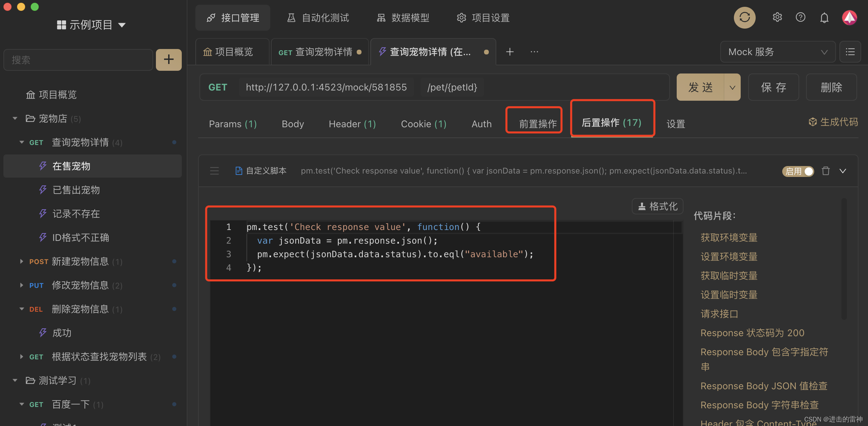Image resolution: width=868 pixels, height=426 pixels.
Task: Click the list menu icon beside Mock 服务
Action: pos(850,52)
